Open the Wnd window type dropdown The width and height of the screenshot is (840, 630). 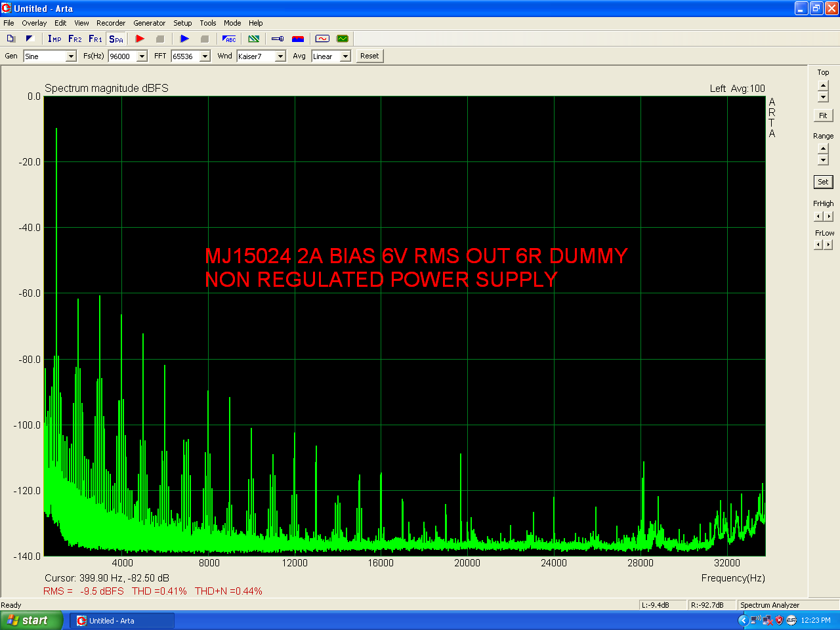(280, 56)
